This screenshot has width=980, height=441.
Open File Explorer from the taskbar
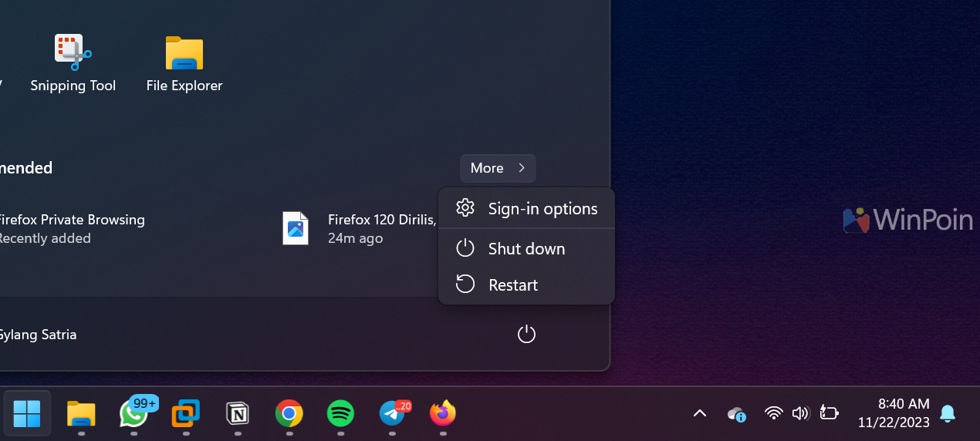click(81, 414)
